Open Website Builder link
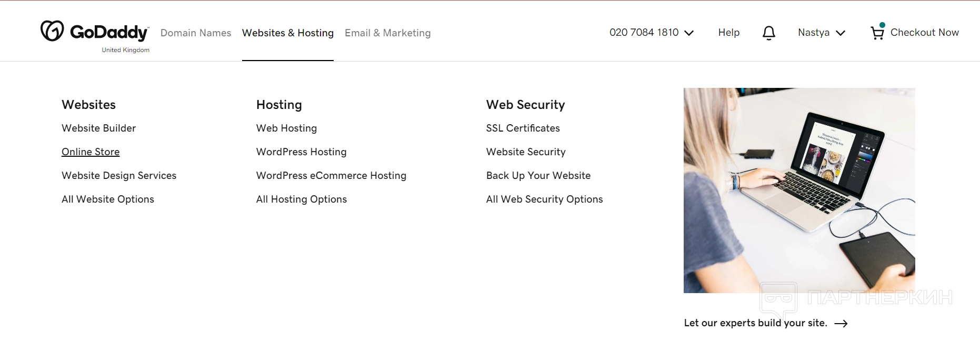Image resolution: width=980 pixels, height=351 pixels. point(98,128)
